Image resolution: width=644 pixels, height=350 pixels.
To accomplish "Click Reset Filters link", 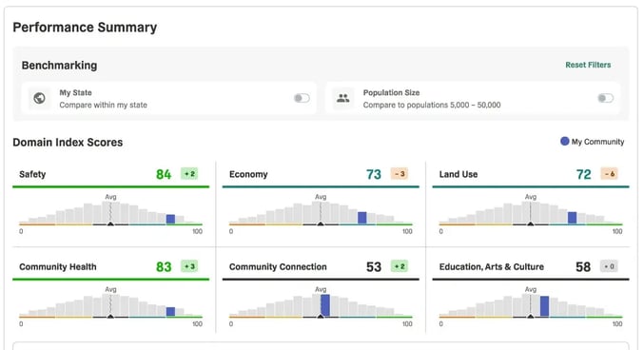I will [x=588, y=65].
